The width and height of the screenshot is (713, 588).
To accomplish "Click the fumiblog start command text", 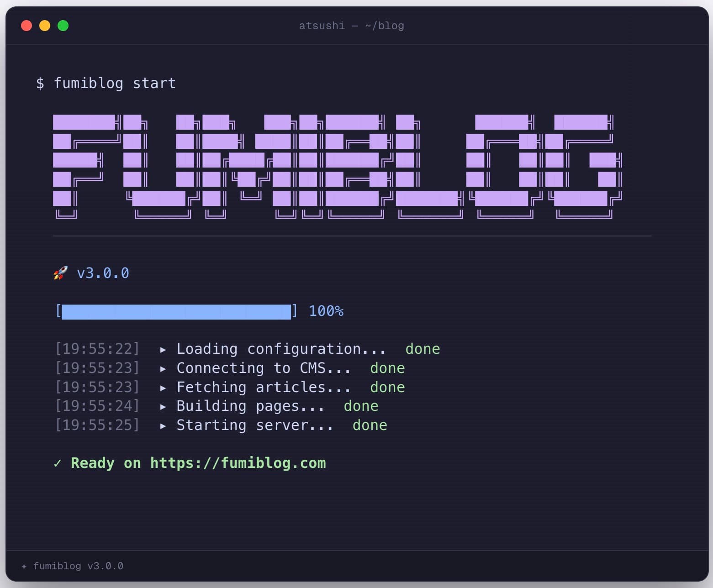I will point(115,83).
